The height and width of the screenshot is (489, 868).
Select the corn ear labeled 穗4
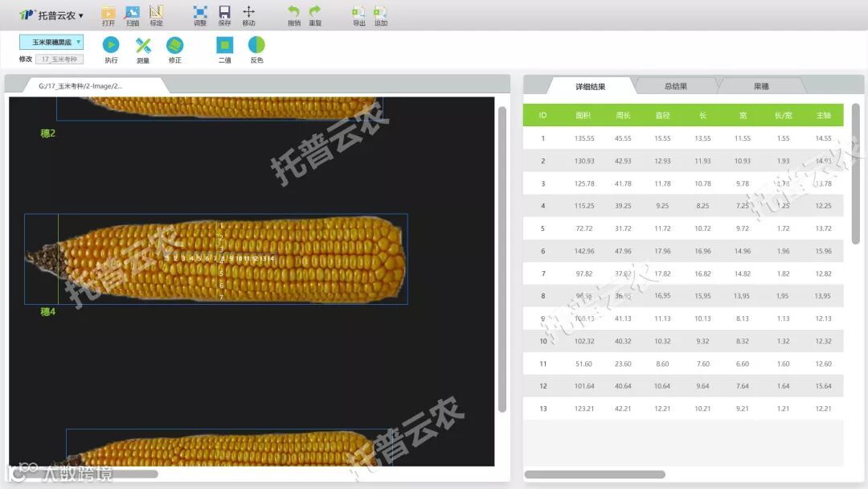(x=216, y=259)
